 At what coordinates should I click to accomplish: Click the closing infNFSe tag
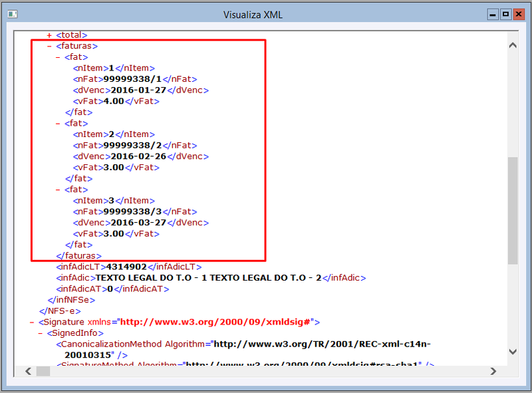(x=72, y=300)
